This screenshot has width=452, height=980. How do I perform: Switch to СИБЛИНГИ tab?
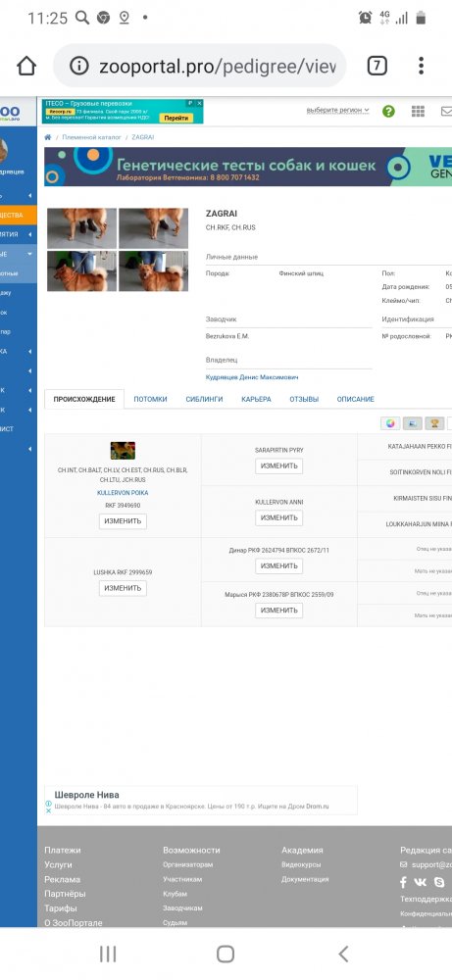click(x=205, y=400)
